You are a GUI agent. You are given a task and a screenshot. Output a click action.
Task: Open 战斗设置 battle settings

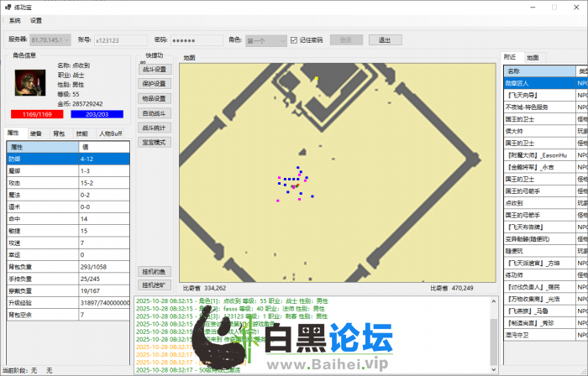155,70
